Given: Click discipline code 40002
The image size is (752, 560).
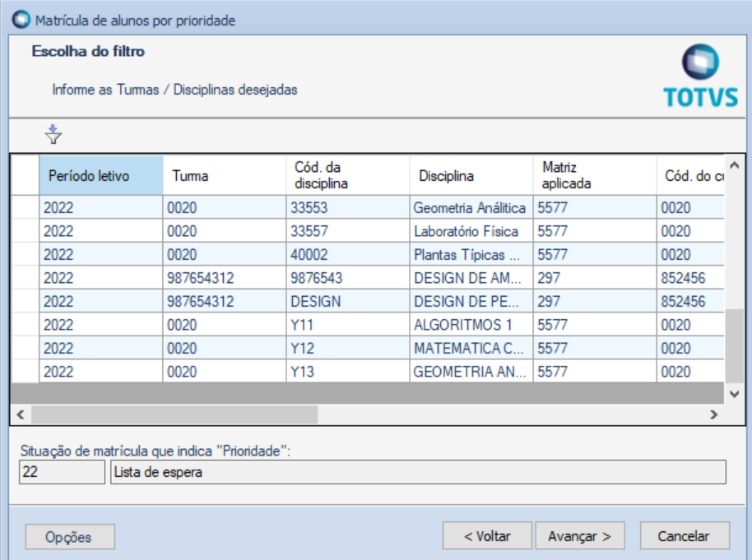Looking at the screenshot, I should (348, 255).
